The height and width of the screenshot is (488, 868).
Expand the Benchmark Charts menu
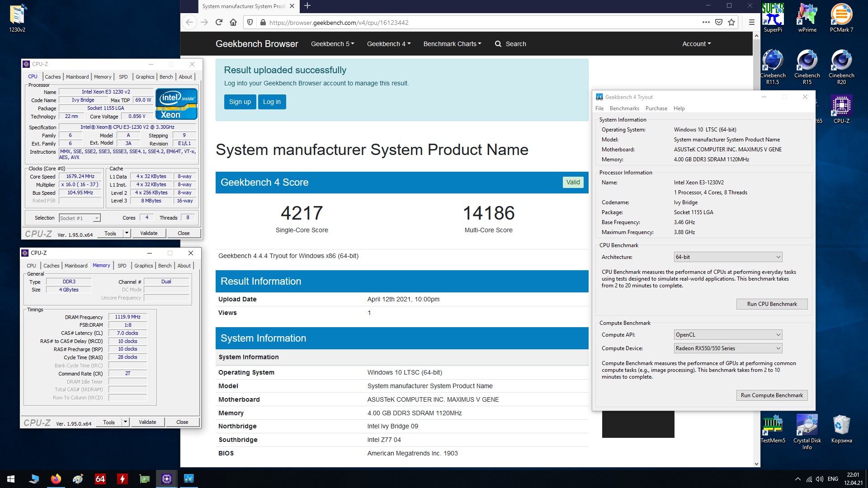pos(452,44)
